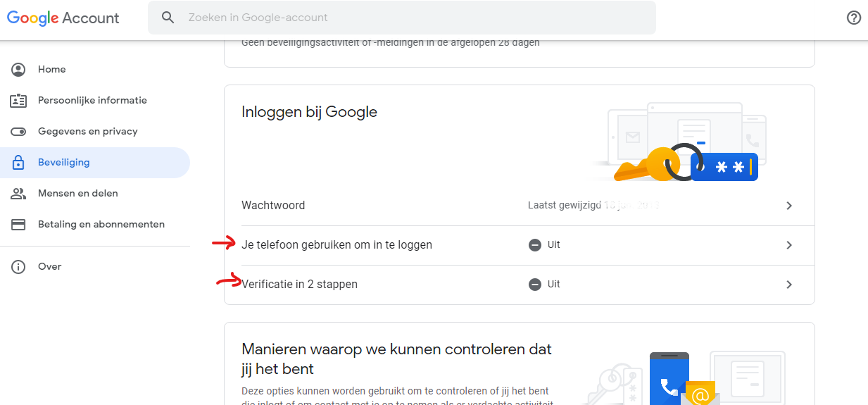Click the Persoonlijke informatie ID card icon

tap(18, 101)
